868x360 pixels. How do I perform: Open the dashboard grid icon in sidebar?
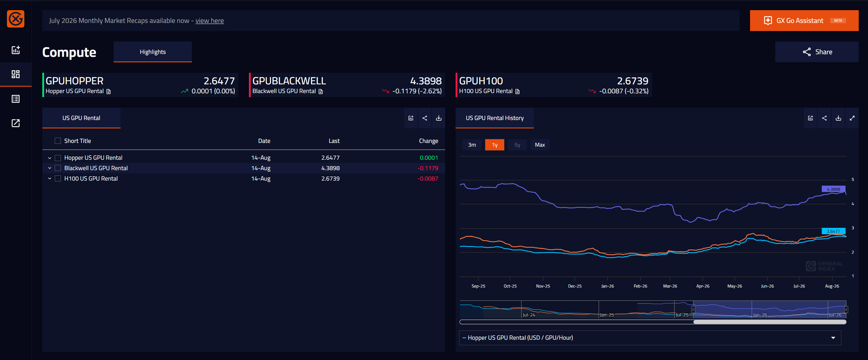15,74
